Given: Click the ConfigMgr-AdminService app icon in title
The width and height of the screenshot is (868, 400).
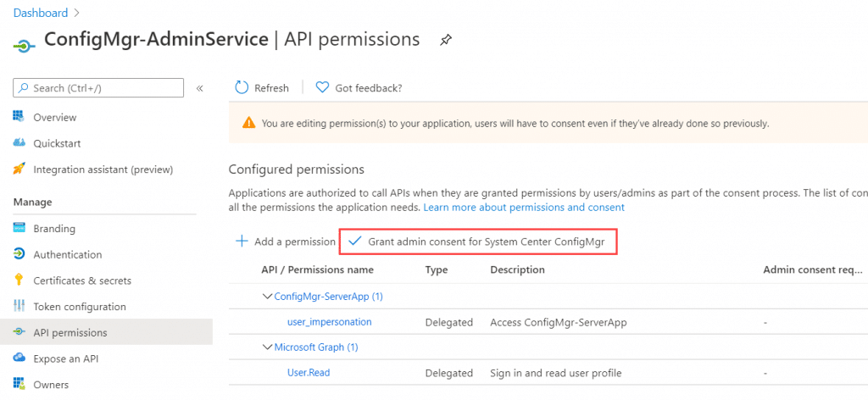Looking at the screenshot, I should (25, 46).
